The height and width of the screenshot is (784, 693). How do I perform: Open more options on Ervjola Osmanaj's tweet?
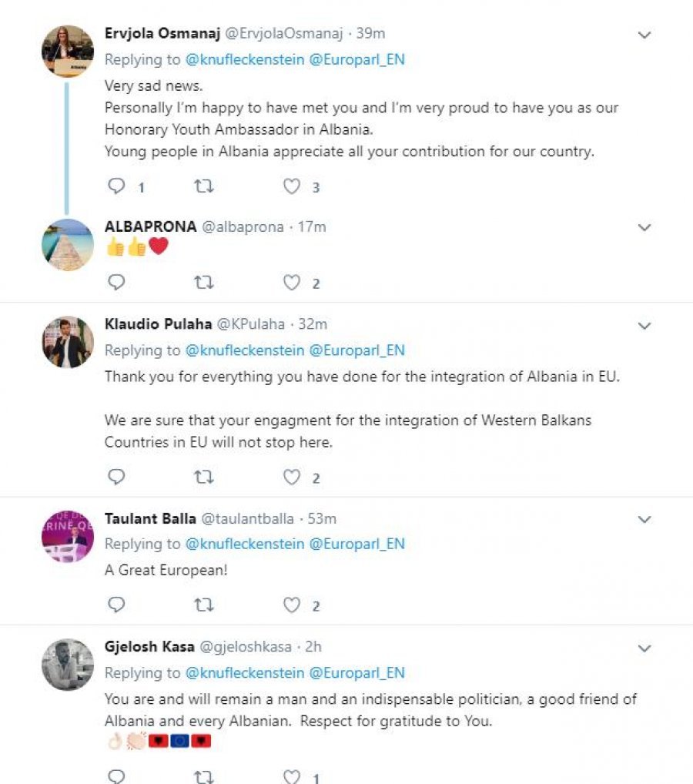point(645,35)
